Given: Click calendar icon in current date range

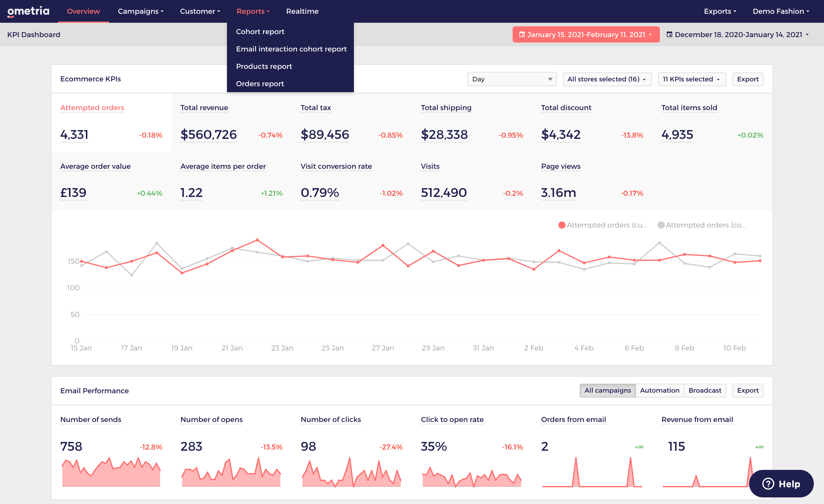Looking at the screenshot, I should pyautogui.click(x=522, y=34).
